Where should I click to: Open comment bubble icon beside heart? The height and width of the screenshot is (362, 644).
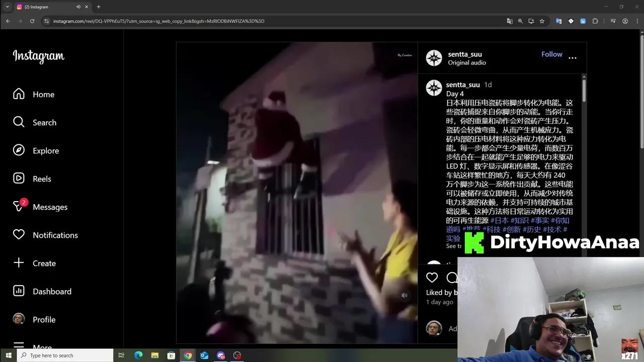pyautogui.click(x=452, y=278)
